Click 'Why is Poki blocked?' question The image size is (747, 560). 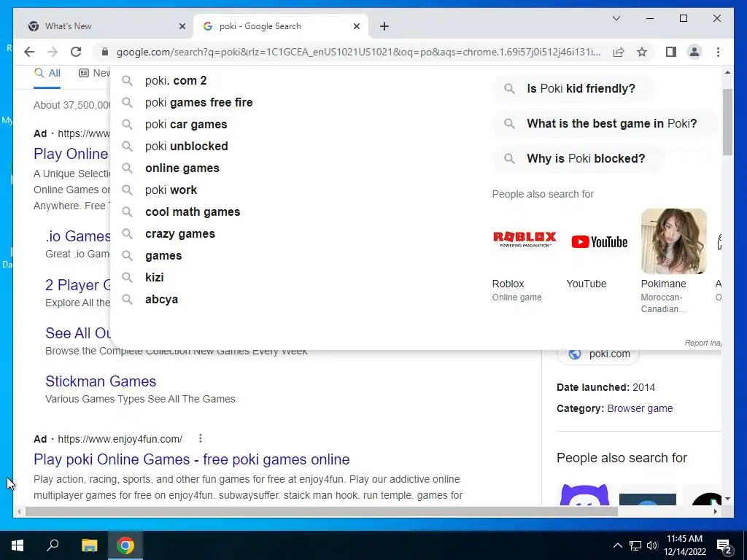click(578, 158)
